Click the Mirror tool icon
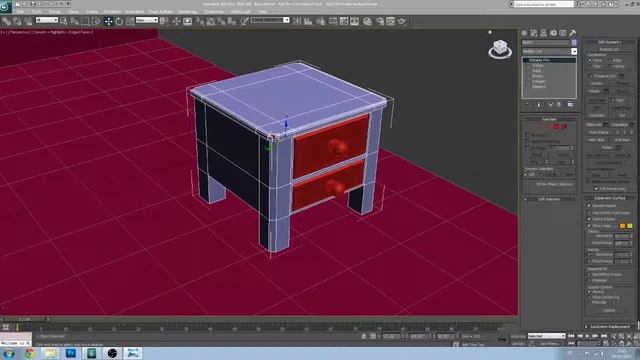The width and height of the screenshot is (640, 360). pos(297,21)
